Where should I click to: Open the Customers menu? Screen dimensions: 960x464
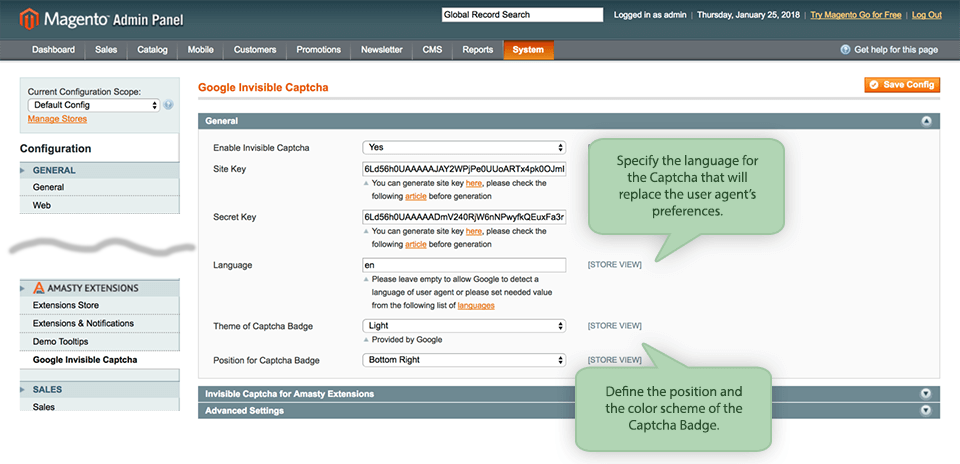click(255, 50)
